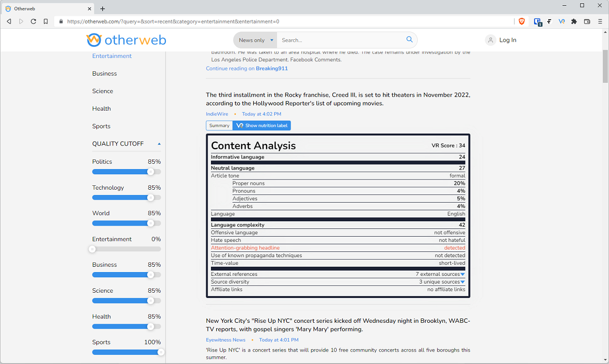609x364 pixels.
Task: Open a new browser tab
Action: point(103,9)
